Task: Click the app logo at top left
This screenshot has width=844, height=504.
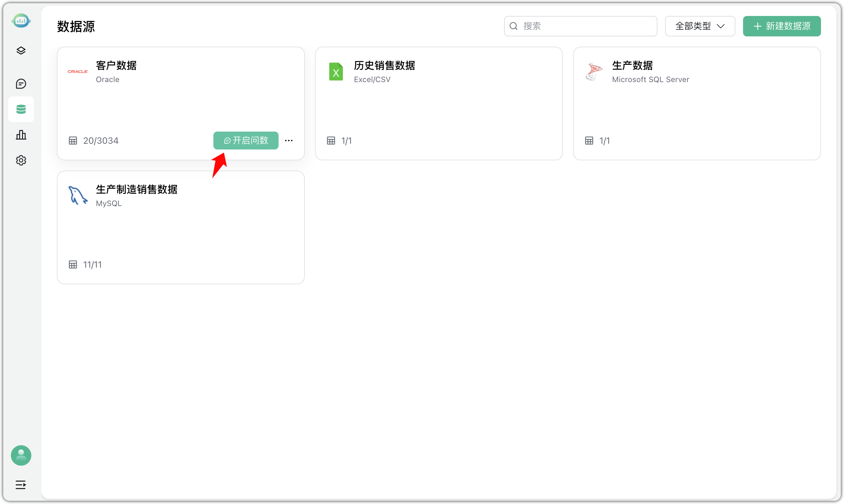Action: (x=21, y=20)
